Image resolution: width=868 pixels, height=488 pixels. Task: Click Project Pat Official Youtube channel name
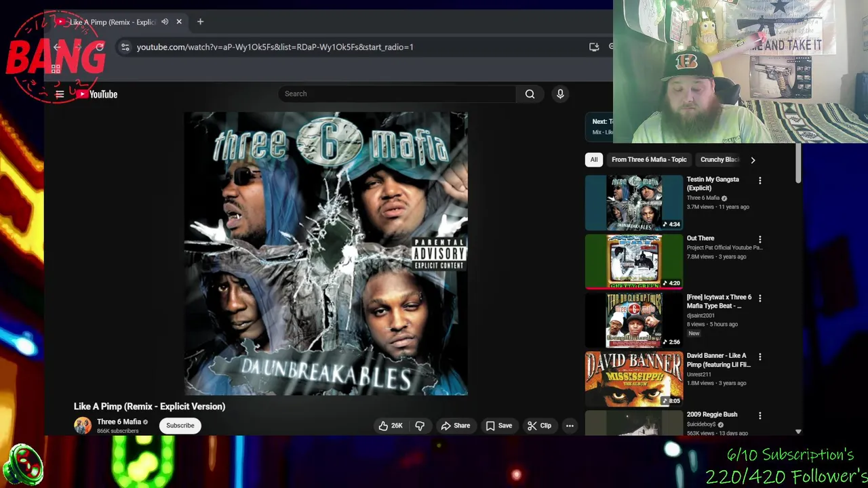[x=724, y=247]
